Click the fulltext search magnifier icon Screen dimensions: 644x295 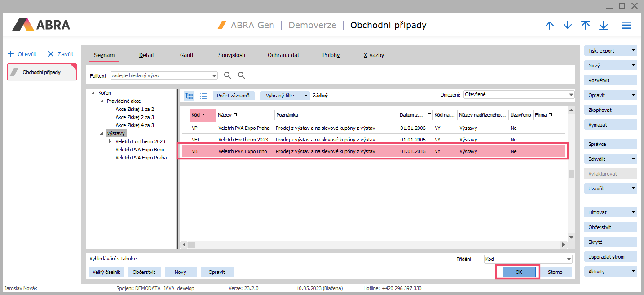(x=228, y=75)
